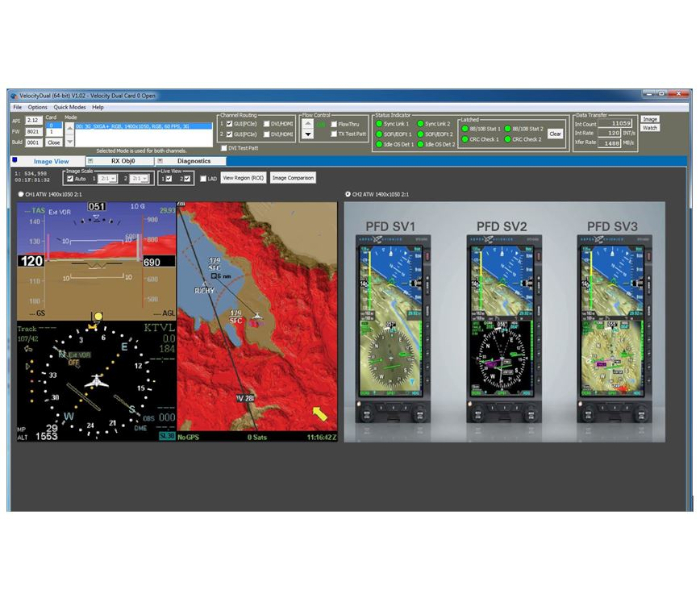Click the Sync Link 1 status indicator
The height and width of the screenshot is (600, 700).
click(381, 124)
